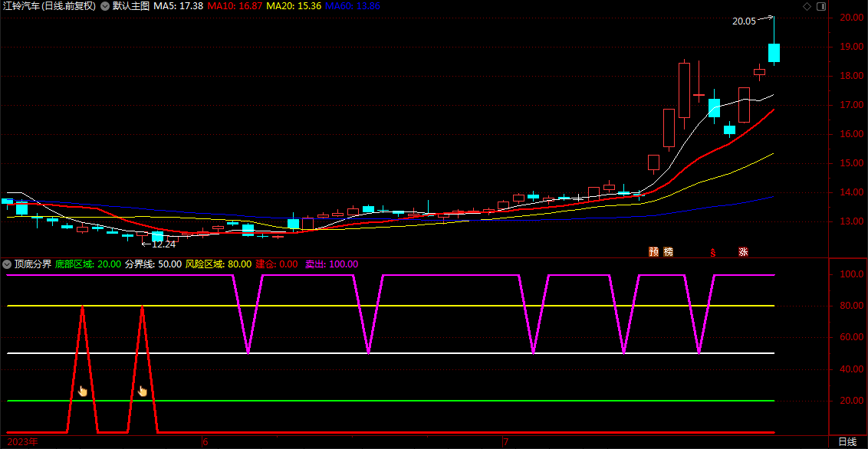
Task: Click the 风险区域: 80.00 legend
Action: coord(219,264)
